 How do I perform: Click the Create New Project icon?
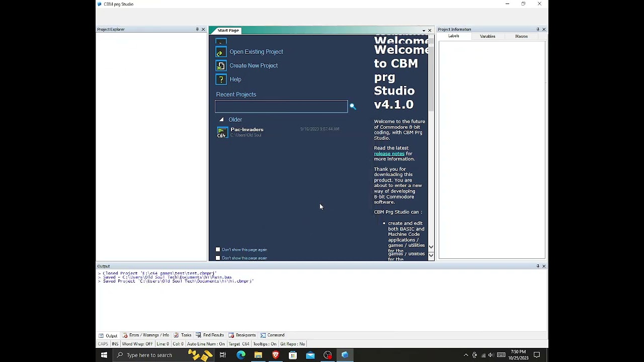221,65
